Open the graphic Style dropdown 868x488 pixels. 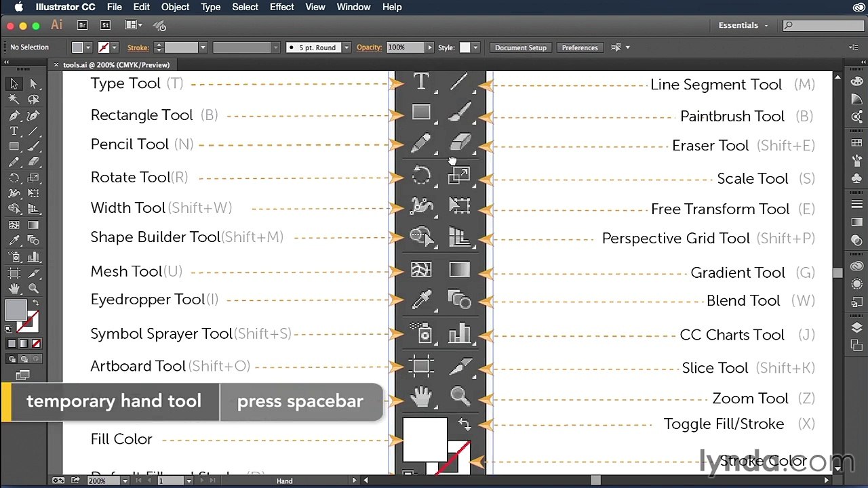click(475, 47)
